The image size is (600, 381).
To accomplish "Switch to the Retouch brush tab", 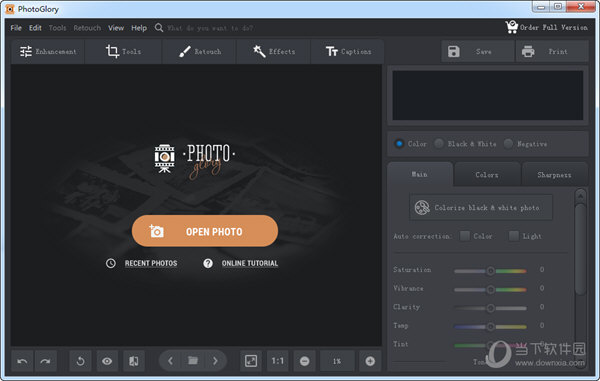I will [x=200, y=51].
